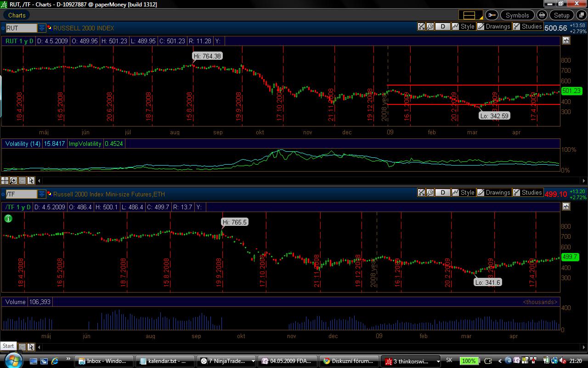Click the wrench tools button beside Symbols
The width and height of the screenshot is (588, 368).
(x=492, y=15)
